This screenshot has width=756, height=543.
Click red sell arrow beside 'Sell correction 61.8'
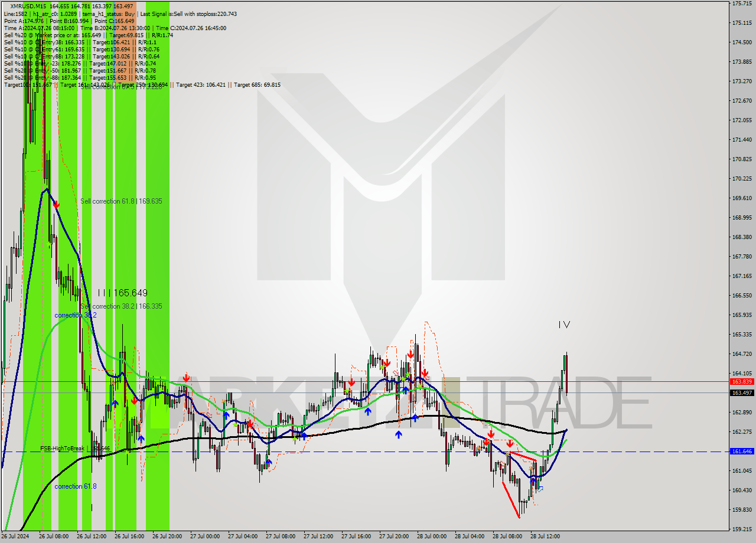[x=56, y=204]
